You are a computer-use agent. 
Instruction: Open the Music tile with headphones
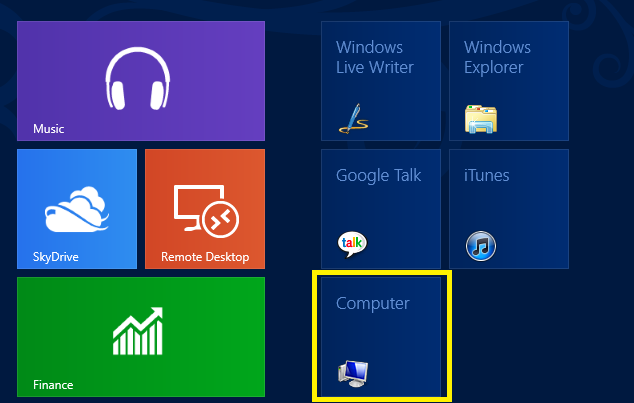tap(141, 81)
